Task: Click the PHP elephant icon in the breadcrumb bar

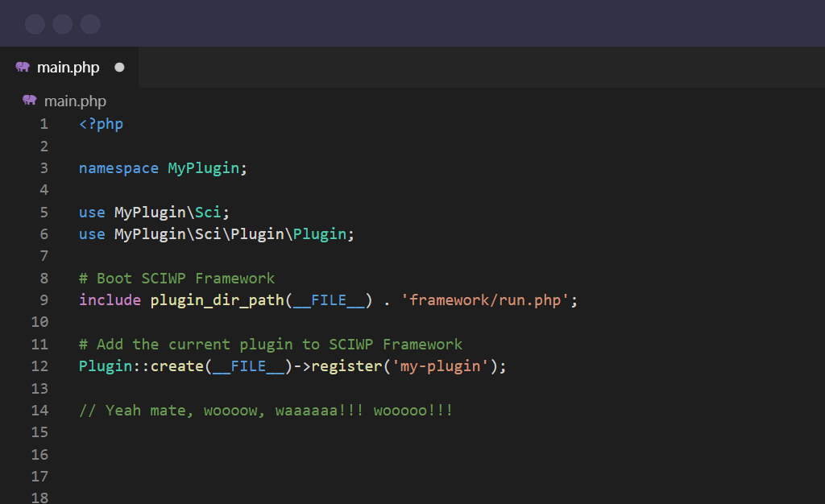Action: (29, 101)
